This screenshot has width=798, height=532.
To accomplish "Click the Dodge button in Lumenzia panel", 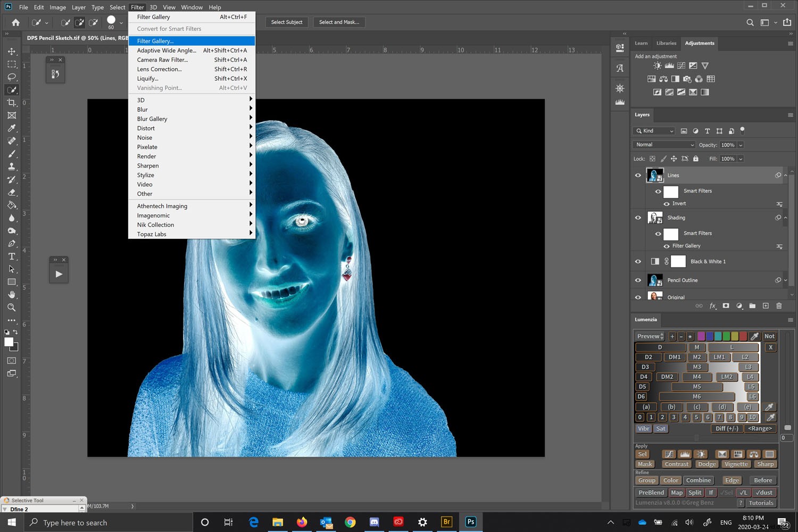I will pyautogui.click(x=706, y=464).
